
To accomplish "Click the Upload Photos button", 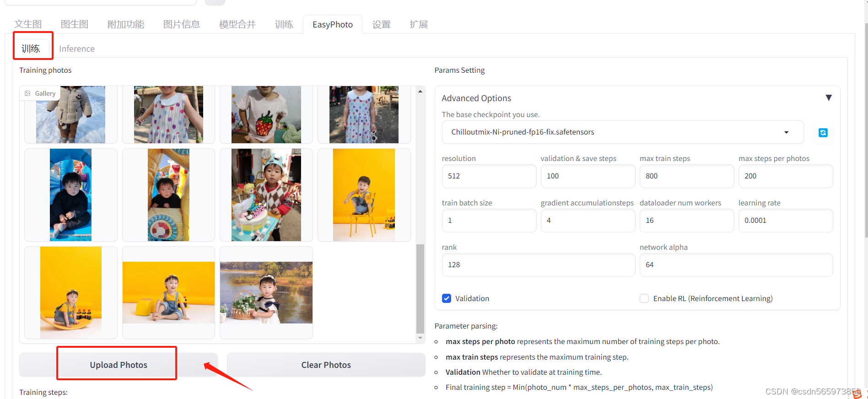I will [x=119, y=365].
